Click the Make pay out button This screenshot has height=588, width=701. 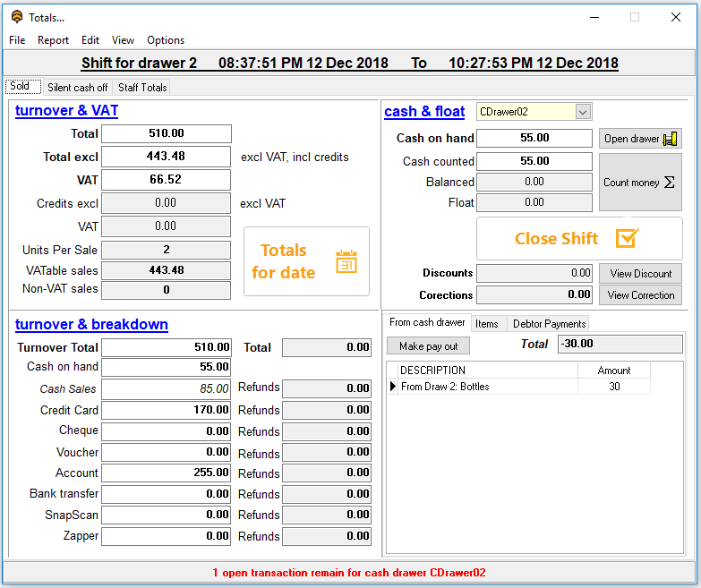[428, 345]
